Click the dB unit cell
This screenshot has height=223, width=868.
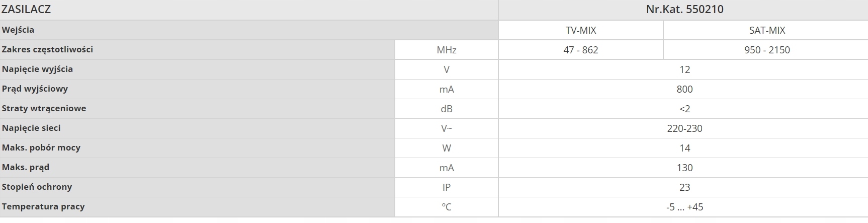point(447,109)
